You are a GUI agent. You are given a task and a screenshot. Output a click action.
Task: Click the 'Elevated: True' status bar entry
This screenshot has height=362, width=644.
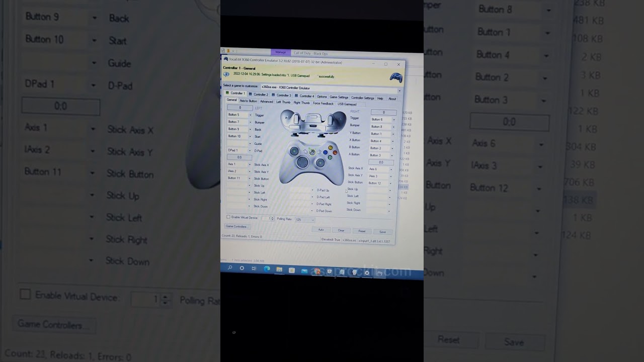tap(331, 239)
